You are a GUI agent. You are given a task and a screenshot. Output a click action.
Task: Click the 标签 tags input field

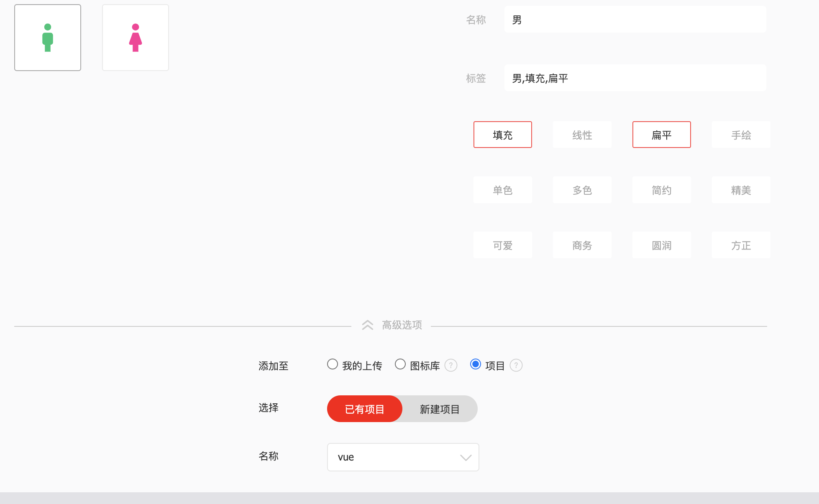coord(635,78)
